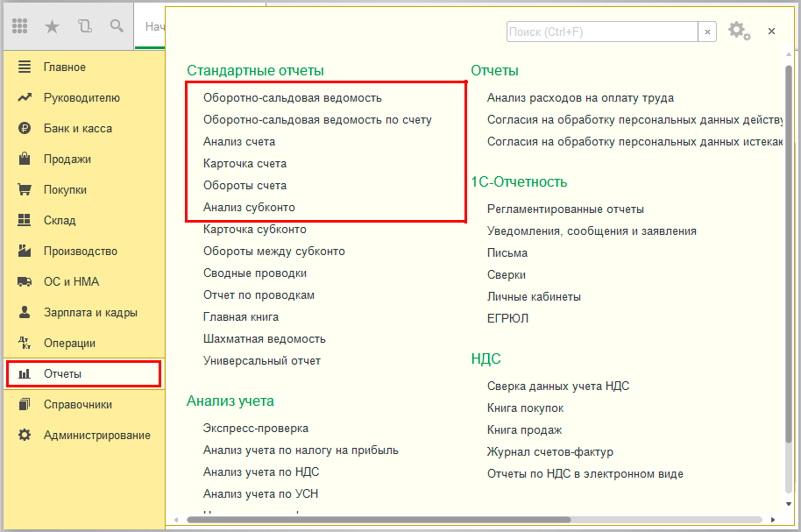
Task: Open Анализ расходов на оплату труда
Action: pos(580,97)
